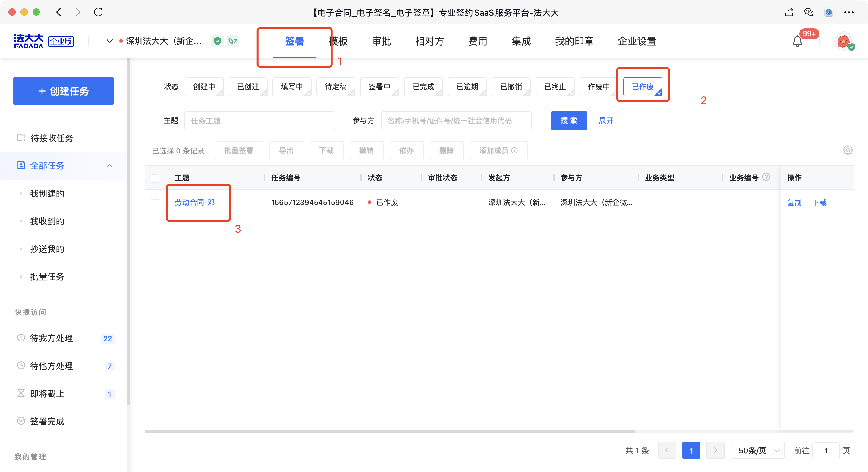Focus the 任务主题 input field
The image size is (868, 472).
point(259,121)
